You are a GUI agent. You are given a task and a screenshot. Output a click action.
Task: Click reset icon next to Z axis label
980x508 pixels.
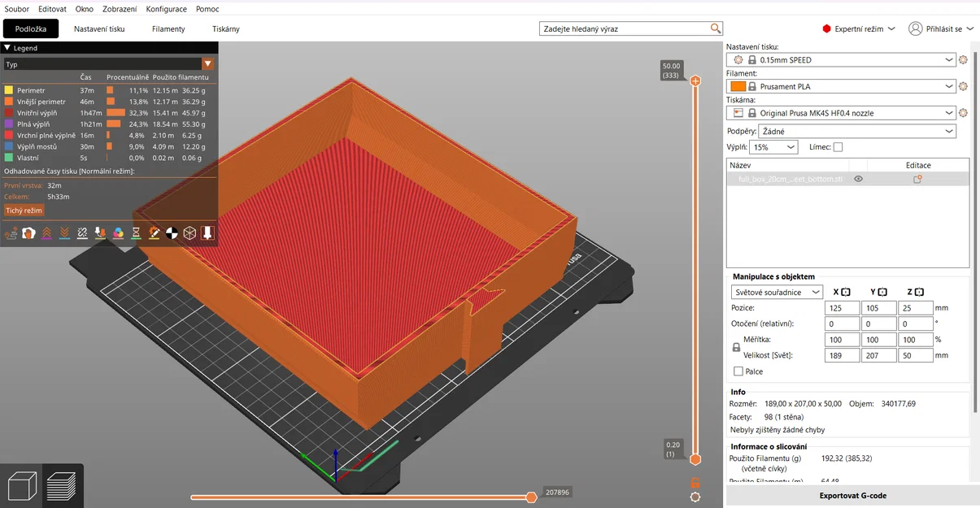920,292
